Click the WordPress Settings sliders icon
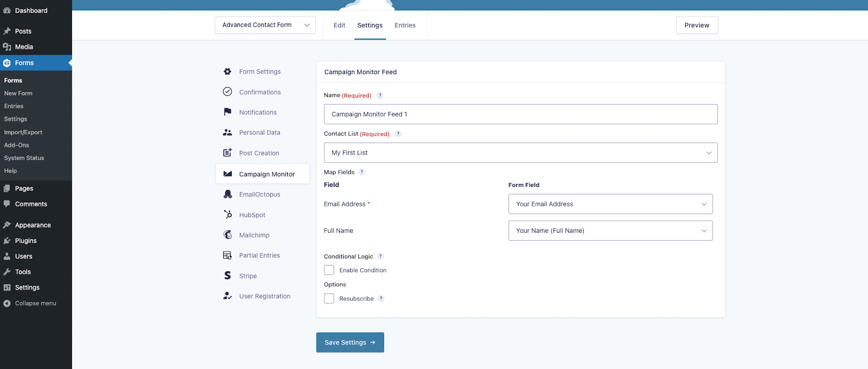This screenshot has width=868, height=369. (7, 287)
